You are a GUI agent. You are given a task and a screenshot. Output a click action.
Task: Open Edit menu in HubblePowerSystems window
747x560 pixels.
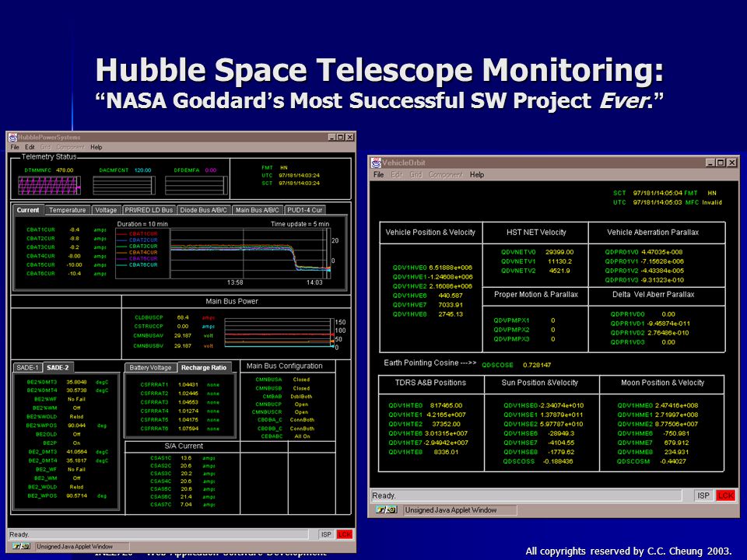coord(30,147)
